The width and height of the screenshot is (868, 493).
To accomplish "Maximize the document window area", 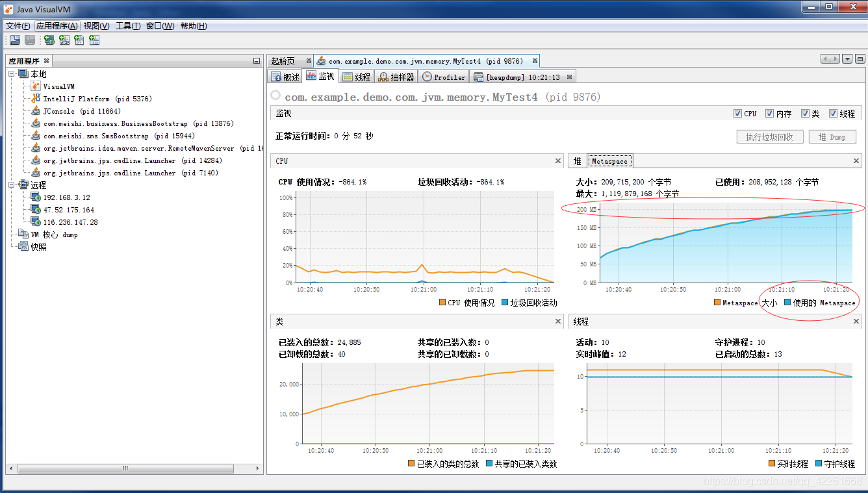I will pos(860,59).
